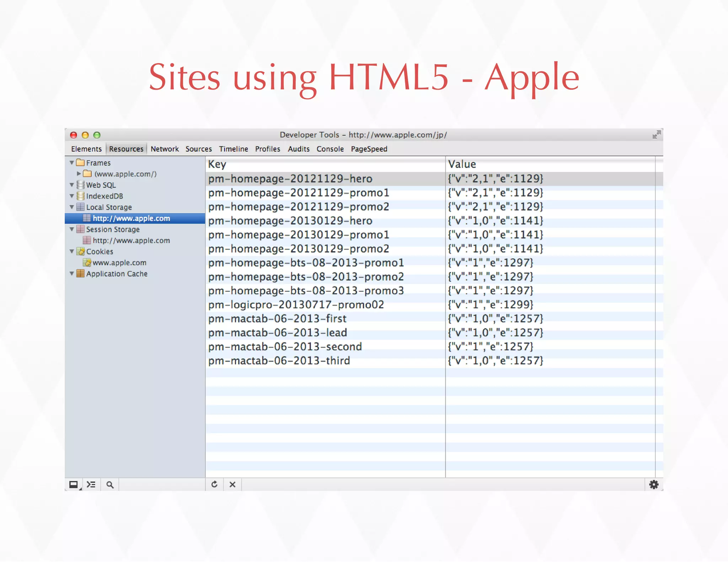This screenshot has height=562, width=728.
Task: Select the Web SQL database icon
Action: pos(81,185)
